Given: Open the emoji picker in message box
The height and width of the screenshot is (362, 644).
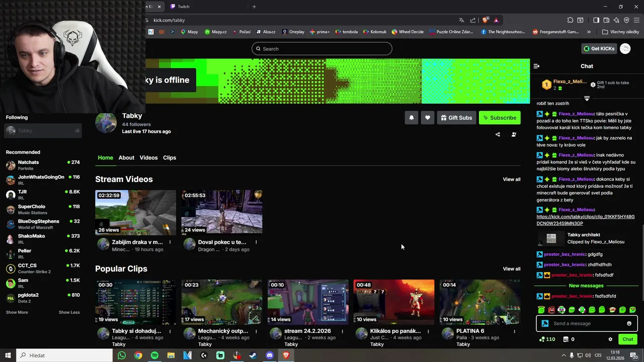Looking at the screenshot, I should click(x=629, y=323).
